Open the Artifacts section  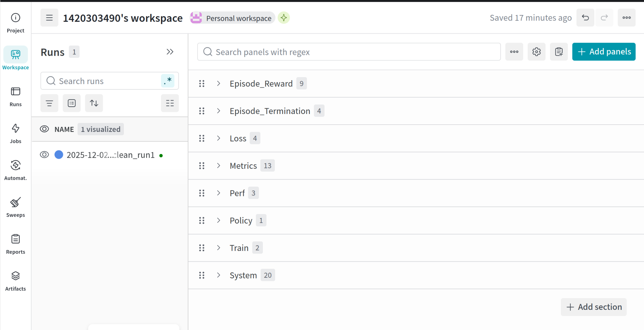[x=15, y=281]
